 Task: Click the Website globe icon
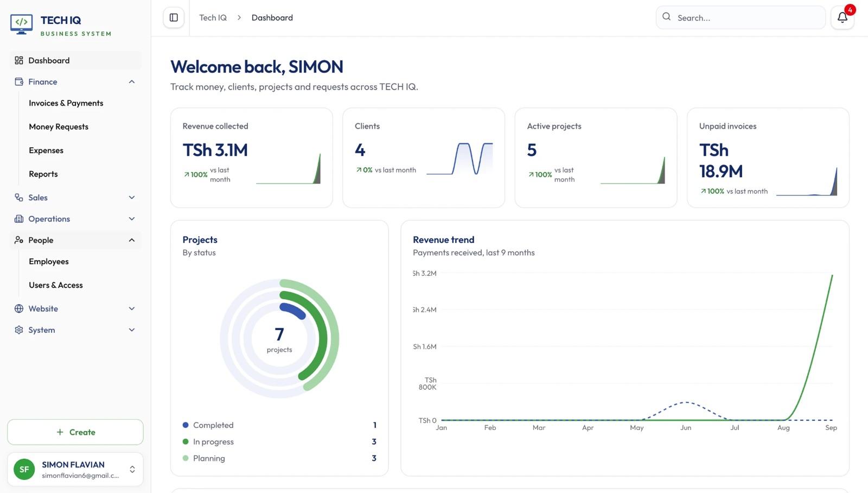click(x=19, y=308)
